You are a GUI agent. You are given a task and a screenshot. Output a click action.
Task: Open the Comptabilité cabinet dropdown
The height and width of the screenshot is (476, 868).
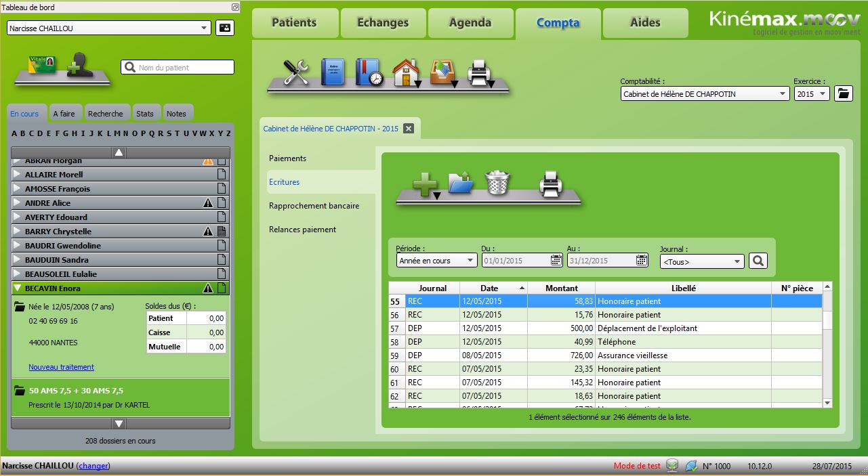[705, 94]
